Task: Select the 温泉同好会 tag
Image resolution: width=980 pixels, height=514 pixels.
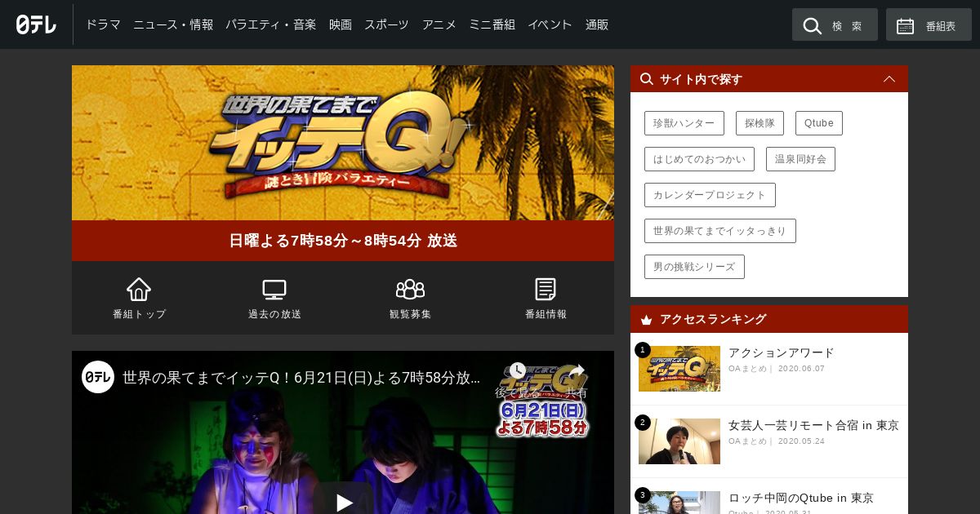Action: coord(800,159)
